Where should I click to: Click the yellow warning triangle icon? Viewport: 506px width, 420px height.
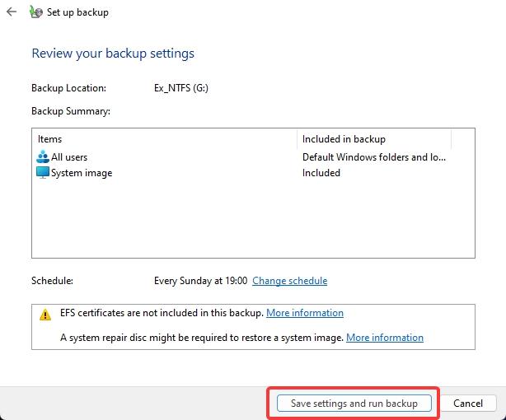pos(45,315)
